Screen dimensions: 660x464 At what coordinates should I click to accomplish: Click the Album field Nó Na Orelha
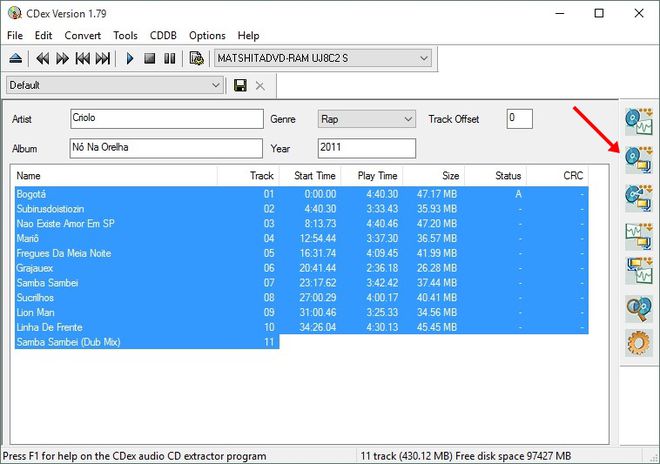tap(166, 148)
